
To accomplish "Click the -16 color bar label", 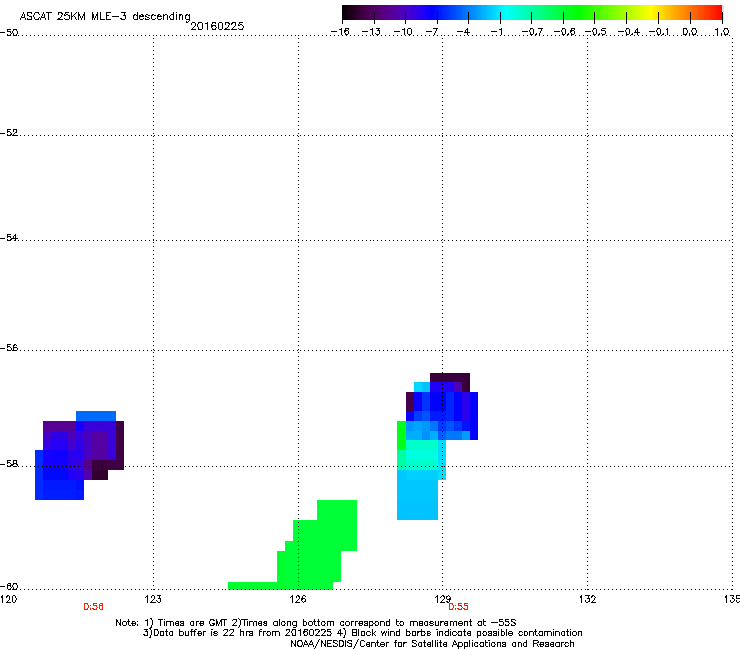I will 340,32.
